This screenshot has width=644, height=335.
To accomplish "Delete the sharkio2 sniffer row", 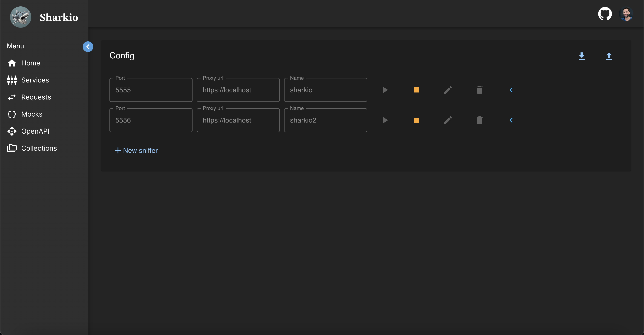I will click(480, 120).
